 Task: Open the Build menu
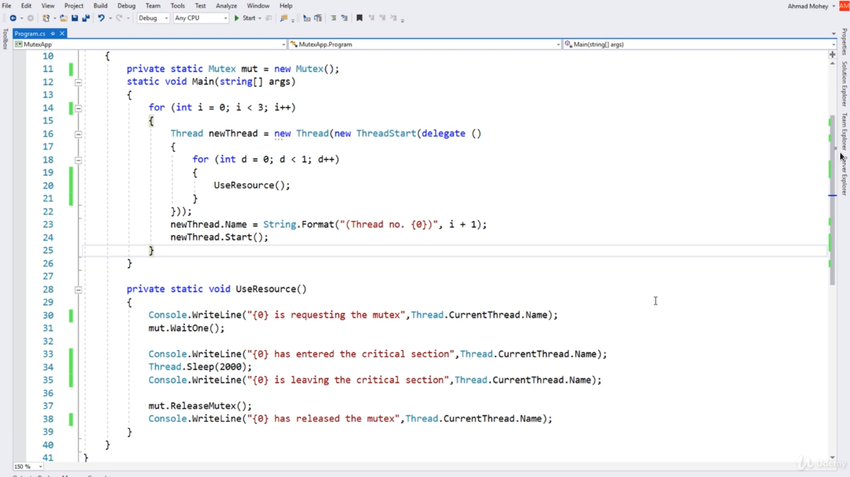[x=100, y=6]
